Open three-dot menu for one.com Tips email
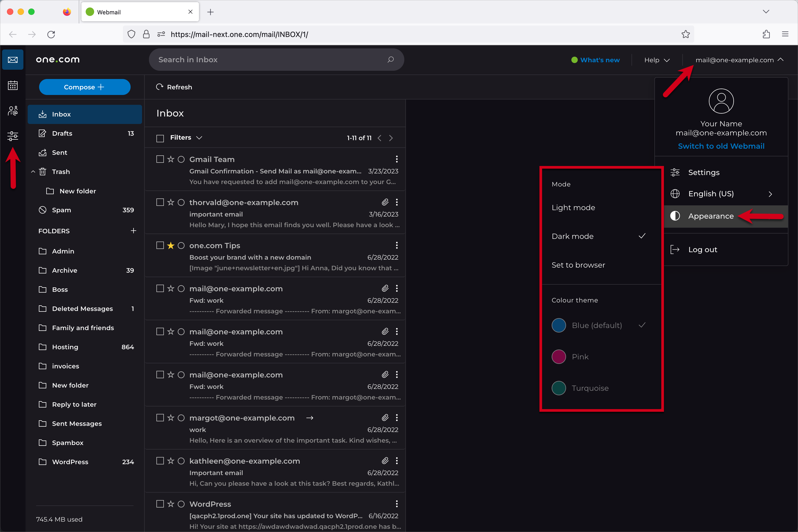This screenshot has width=798, height=532. (397, 245)
